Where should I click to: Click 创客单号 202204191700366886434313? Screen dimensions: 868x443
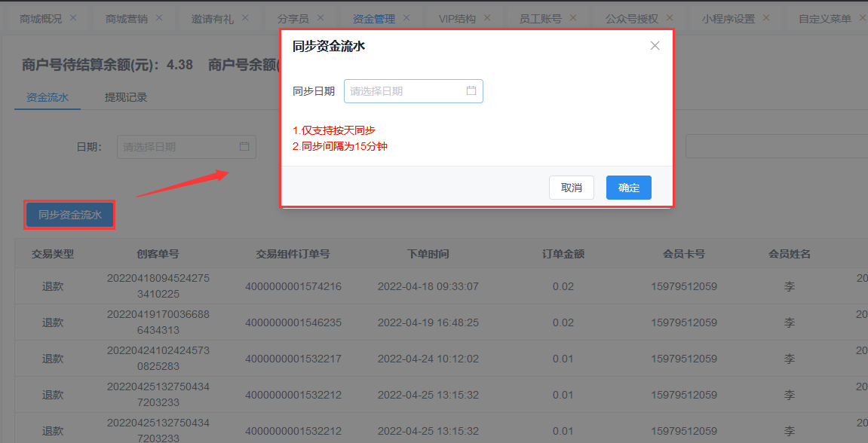(158, 322)
